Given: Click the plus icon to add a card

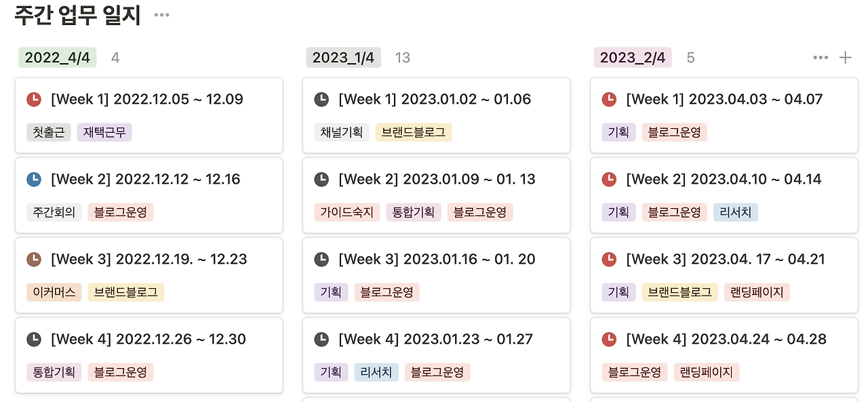Looking at the screenshot, I should 844,58.
